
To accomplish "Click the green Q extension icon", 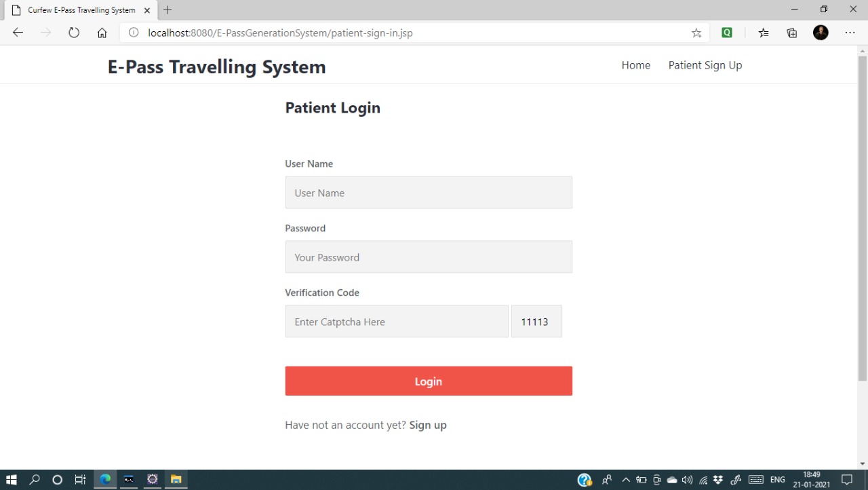I will (x=727, y=32).
